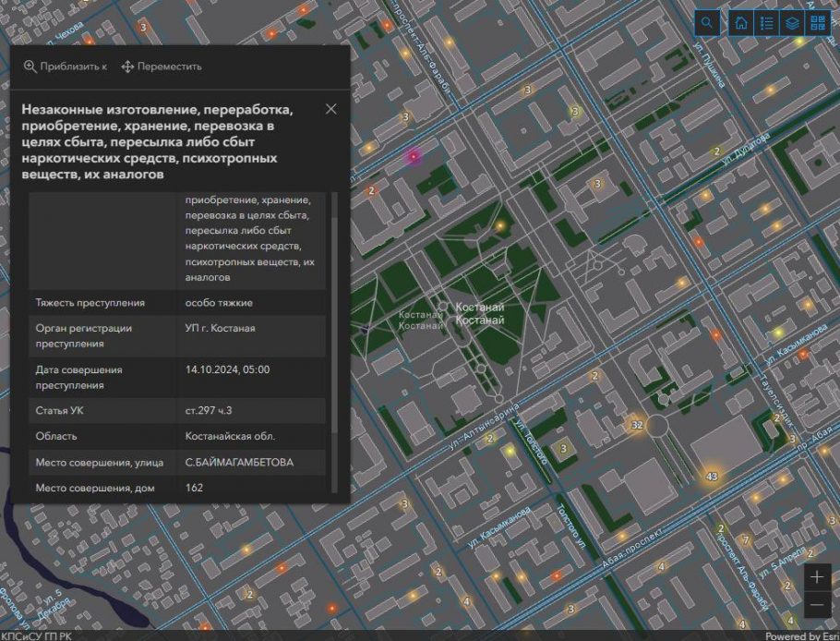
Task: Select the 'Орган регистрации преступления' label
Action: 84,335
